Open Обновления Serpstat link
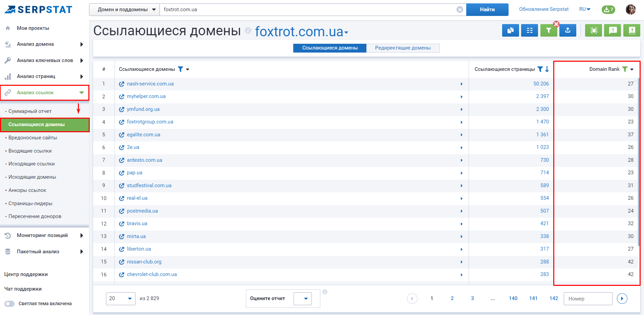The width and height of the screenshot is (644, 315). 544,9
